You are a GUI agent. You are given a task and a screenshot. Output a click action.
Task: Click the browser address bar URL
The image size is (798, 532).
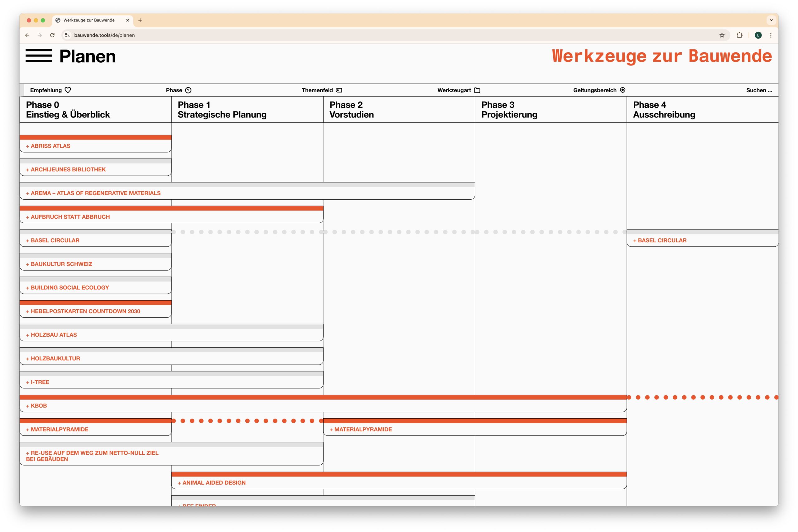[x=105, y=35]
